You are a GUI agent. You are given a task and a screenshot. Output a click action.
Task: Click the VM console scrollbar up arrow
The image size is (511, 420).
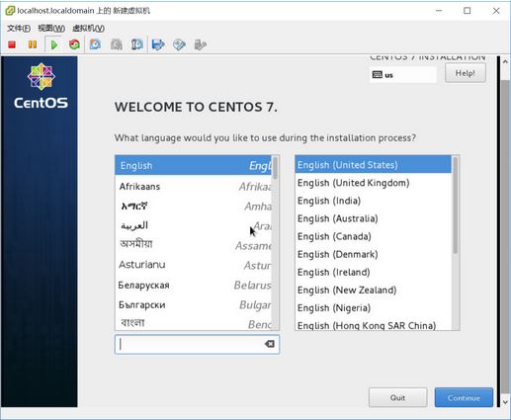point(505,61)
